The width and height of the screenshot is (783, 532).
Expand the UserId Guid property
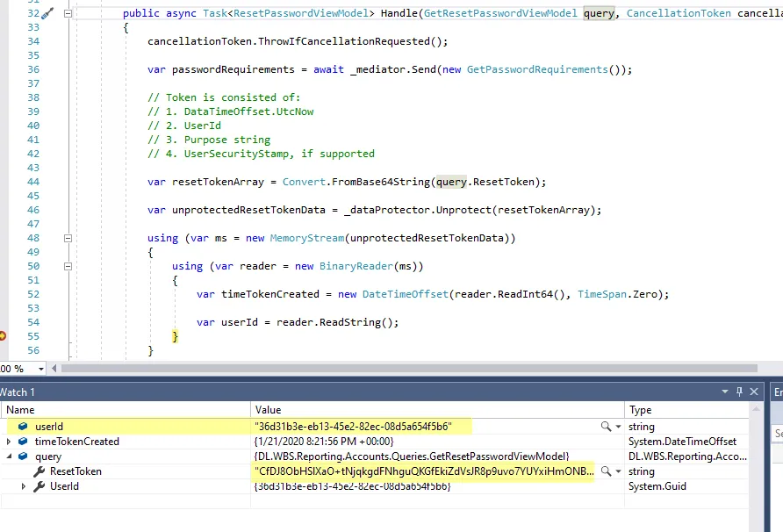point(24,486)
